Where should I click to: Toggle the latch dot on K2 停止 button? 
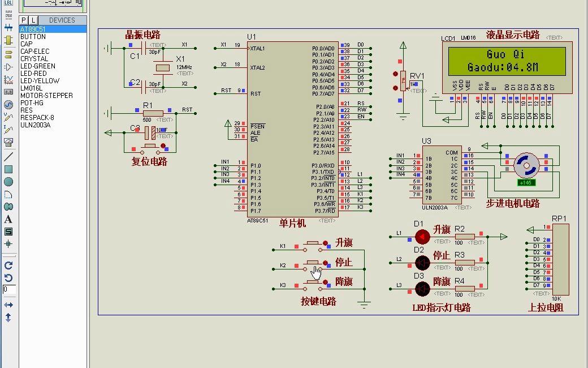(x=326, y=263)
